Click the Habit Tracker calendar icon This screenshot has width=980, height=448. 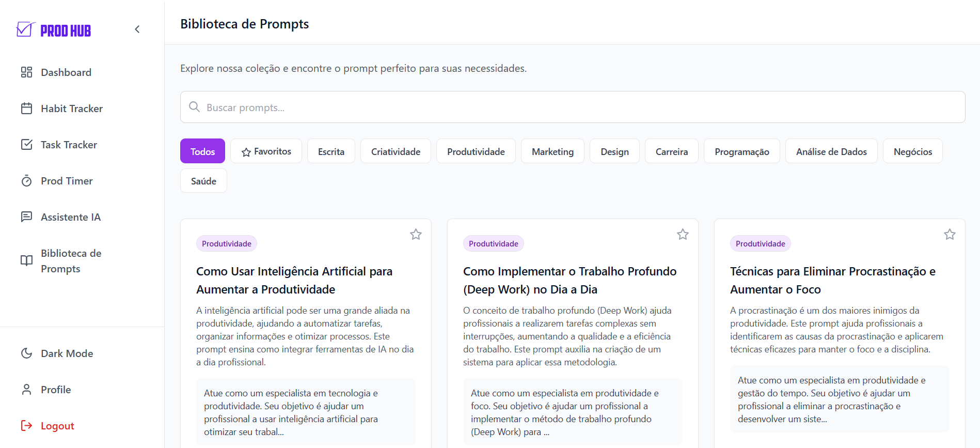click(26, 109)
